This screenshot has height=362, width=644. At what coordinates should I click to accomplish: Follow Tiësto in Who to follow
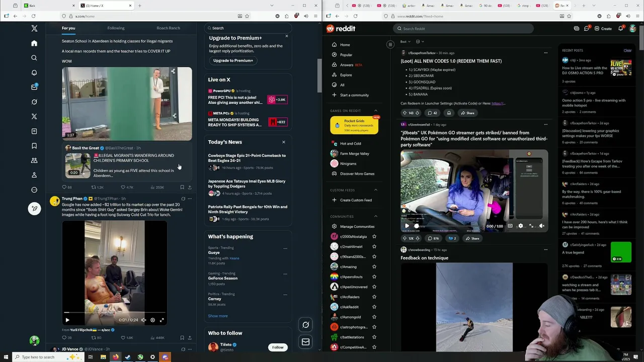coord(278,347)
